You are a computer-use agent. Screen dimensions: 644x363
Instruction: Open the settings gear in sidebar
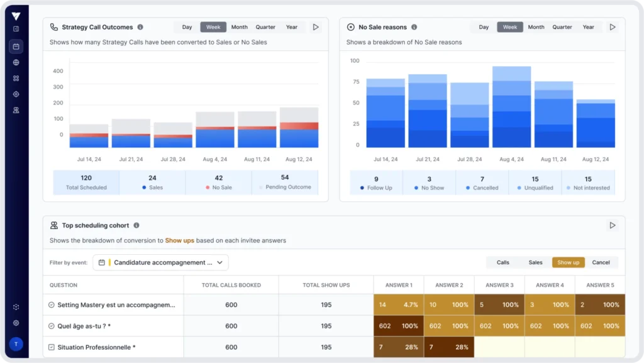pyautogui.click(x=16, y=323)
